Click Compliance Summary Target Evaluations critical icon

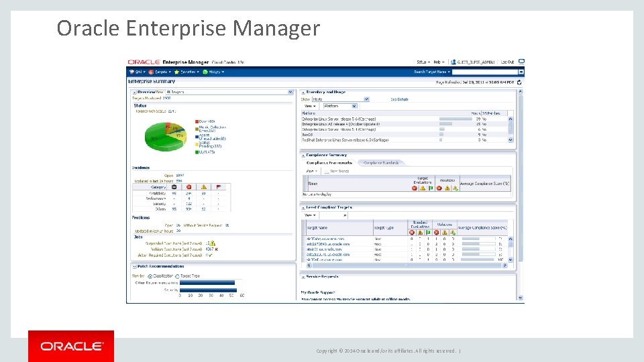(415, 188)
